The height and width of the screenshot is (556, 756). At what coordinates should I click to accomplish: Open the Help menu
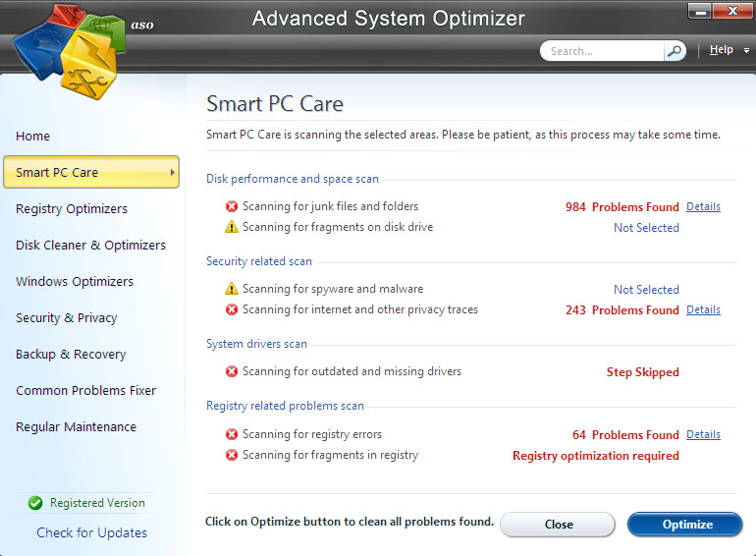click(x=721, y=50)
